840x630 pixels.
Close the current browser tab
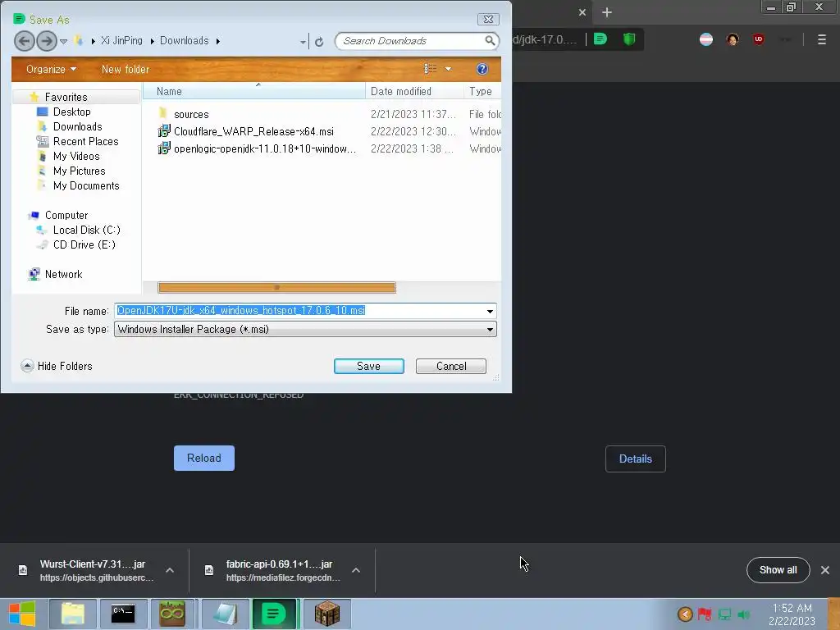click(582, 12)
